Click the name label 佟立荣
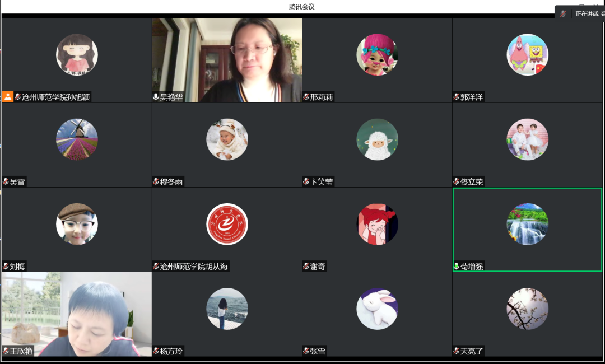This screenshot has height=364, width=605. 472,182
